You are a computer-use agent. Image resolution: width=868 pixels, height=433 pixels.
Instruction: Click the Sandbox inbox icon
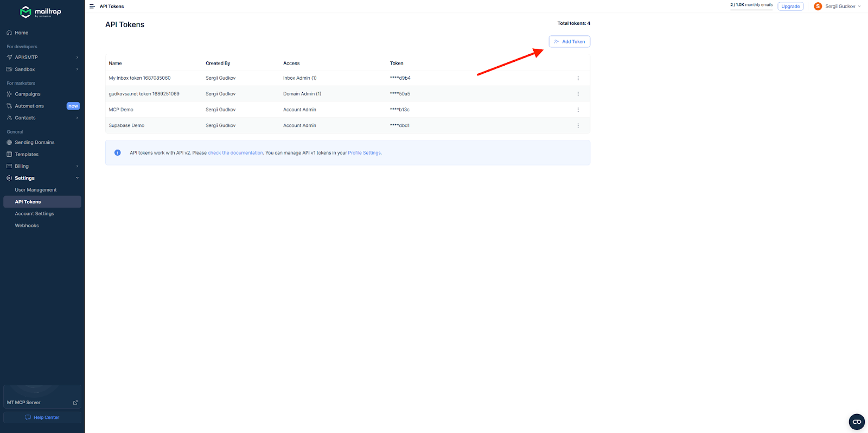[9, 69]
